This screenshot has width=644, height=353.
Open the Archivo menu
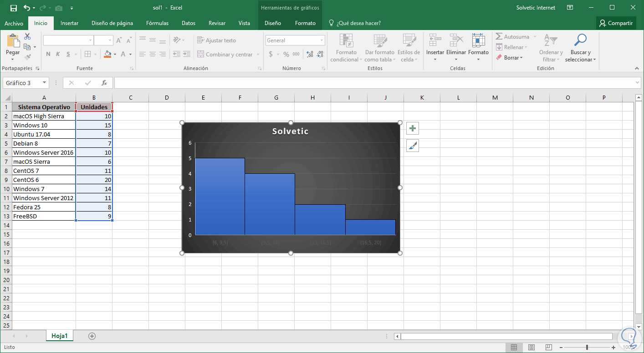[14, 23]
